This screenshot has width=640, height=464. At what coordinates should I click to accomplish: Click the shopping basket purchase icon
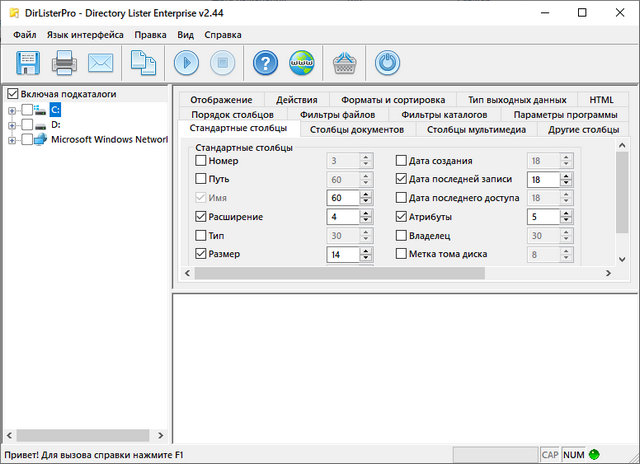click(x=345, y=63)
